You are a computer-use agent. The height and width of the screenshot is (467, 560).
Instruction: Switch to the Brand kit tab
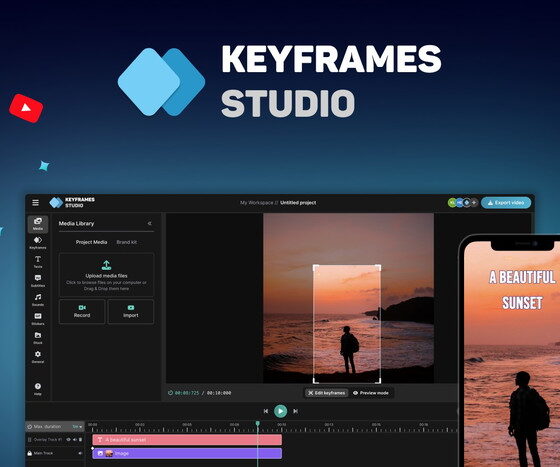pos(127,242)
